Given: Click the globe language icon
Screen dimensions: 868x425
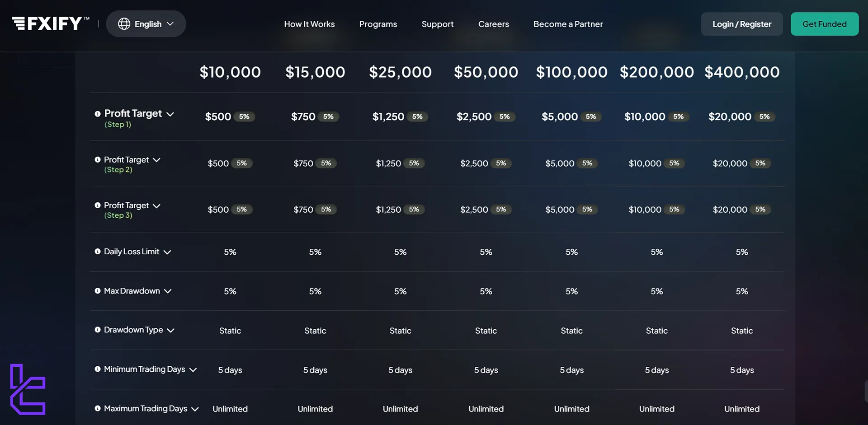Looking at the screenshot, I should 124,24.
